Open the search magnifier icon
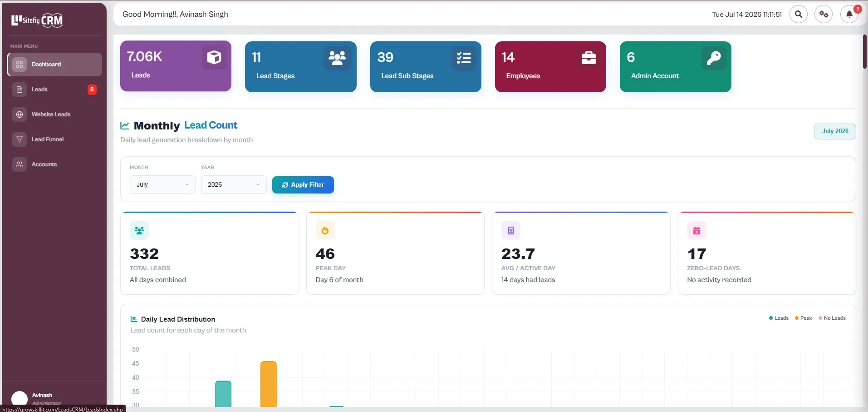The width and height of the screenshot is (868, 412). (799, 14)
